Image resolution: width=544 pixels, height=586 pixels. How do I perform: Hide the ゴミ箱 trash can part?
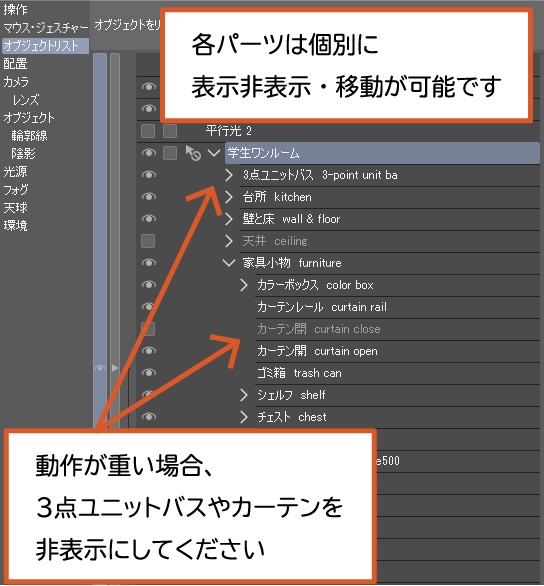[x=149, y=373]
